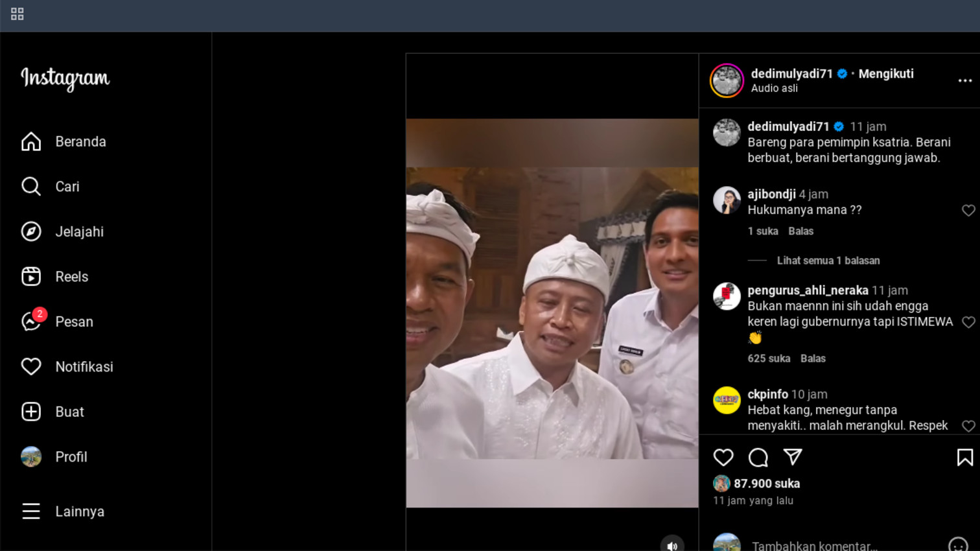The height and width of the screenshot is (551, 980).
Task: Open dedimulyadi71 username in post header
Action: 791,74
